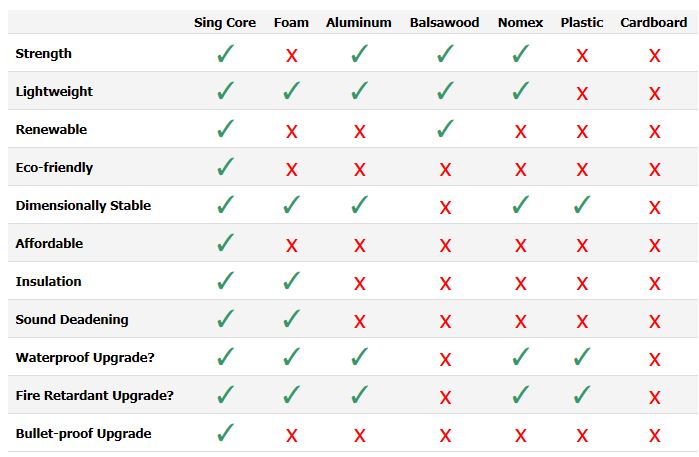Click Sing Core's checkmark for Bullet-proof Upgrade
This screenshot has height=457, width=699.
pyautogui.click(x=225, y=434)
